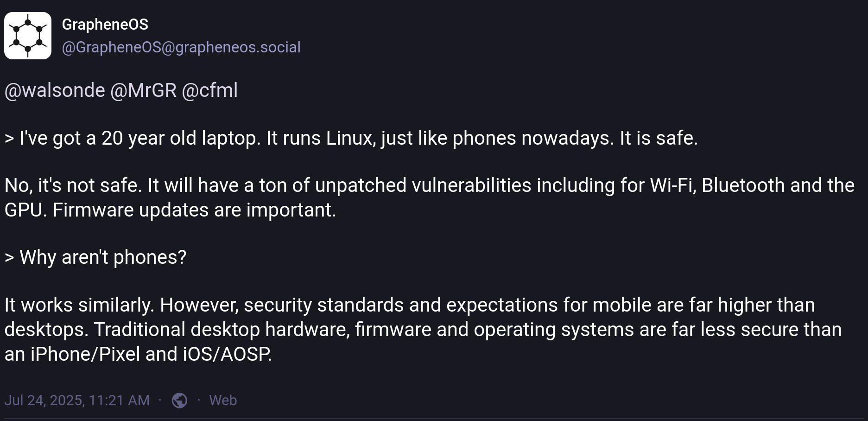Click the Web application link
Image resolution: width=868 pixels, height=421 pixels.
click(x=223, y=400)
